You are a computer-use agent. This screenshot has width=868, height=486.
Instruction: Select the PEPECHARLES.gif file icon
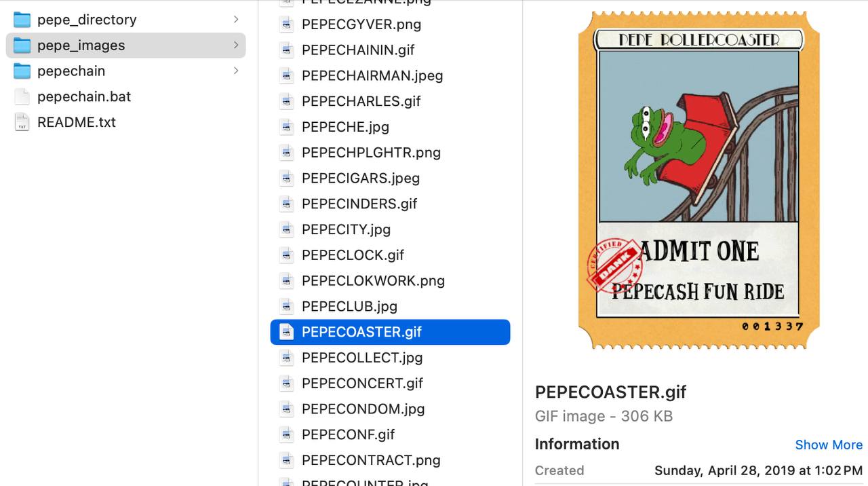[287, 101]
